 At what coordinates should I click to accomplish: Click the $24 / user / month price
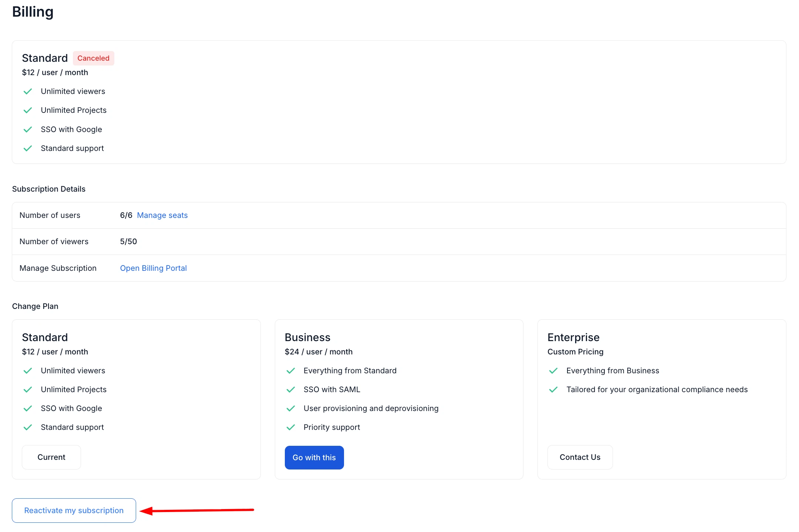(x=318, y=352)
